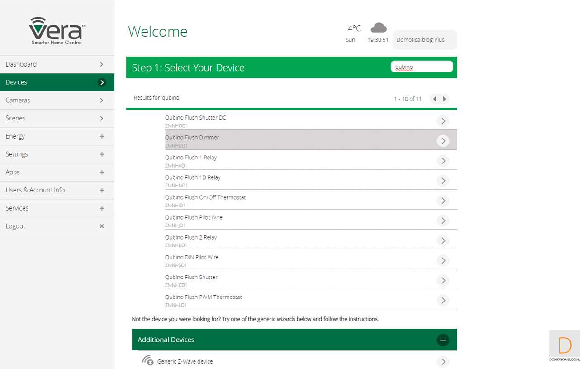Select Qubino Flush Shutter device ZMNHCD1

[311, 279]
